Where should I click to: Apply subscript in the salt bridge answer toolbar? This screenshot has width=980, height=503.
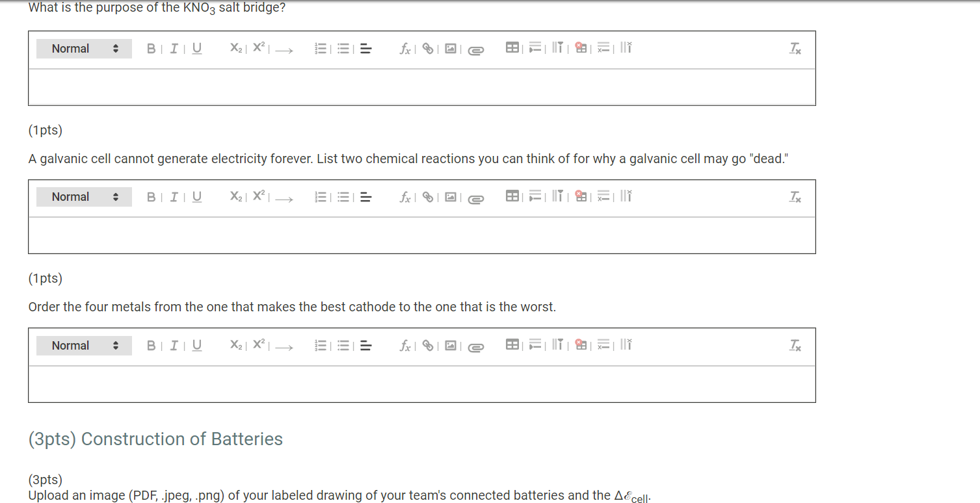235,49
